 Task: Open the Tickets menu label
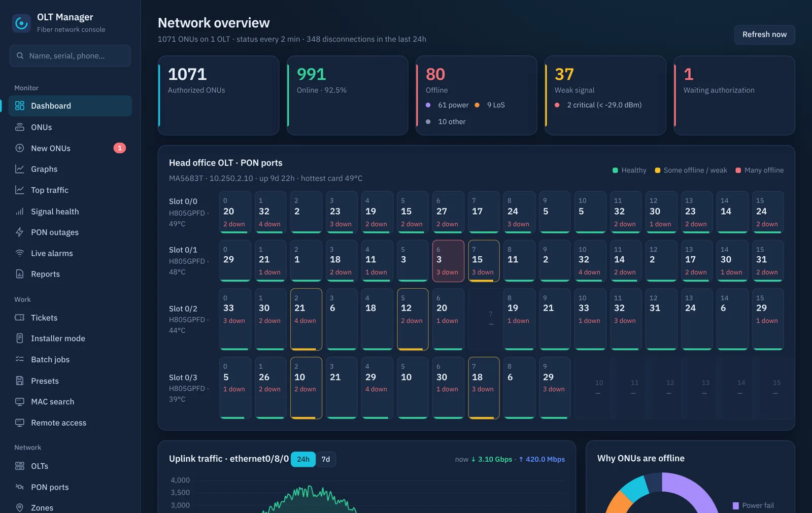pos(44,318)
